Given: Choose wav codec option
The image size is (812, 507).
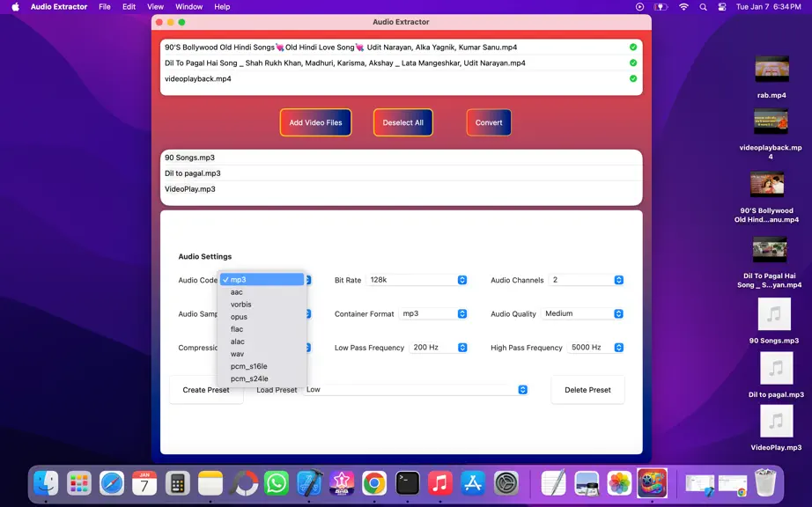Looking at the screenshot, I should [262, 354].
